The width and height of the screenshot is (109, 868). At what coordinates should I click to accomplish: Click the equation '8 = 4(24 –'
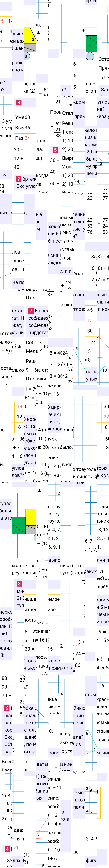(x=61, y=353)
